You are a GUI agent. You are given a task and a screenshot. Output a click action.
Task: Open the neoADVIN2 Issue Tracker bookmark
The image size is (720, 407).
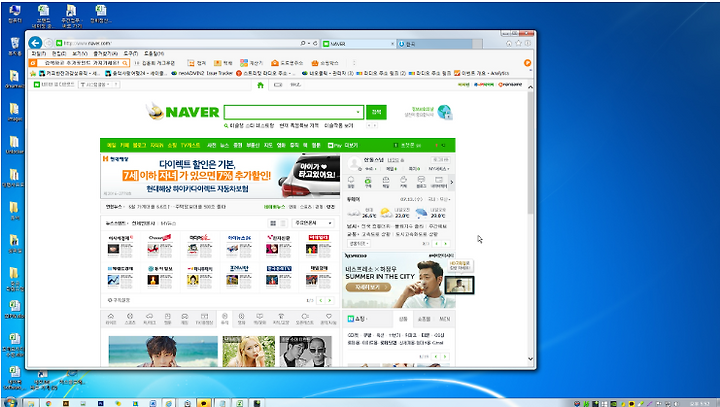[202, 73]
